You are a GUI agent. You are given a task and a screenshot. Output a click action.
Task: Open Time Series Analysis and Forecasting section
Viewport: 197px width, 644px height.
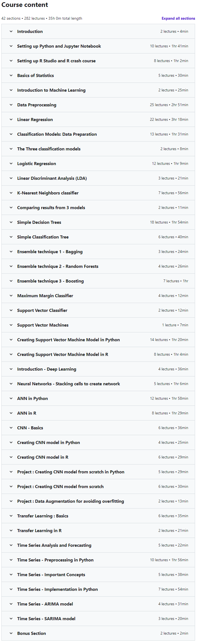98,545
